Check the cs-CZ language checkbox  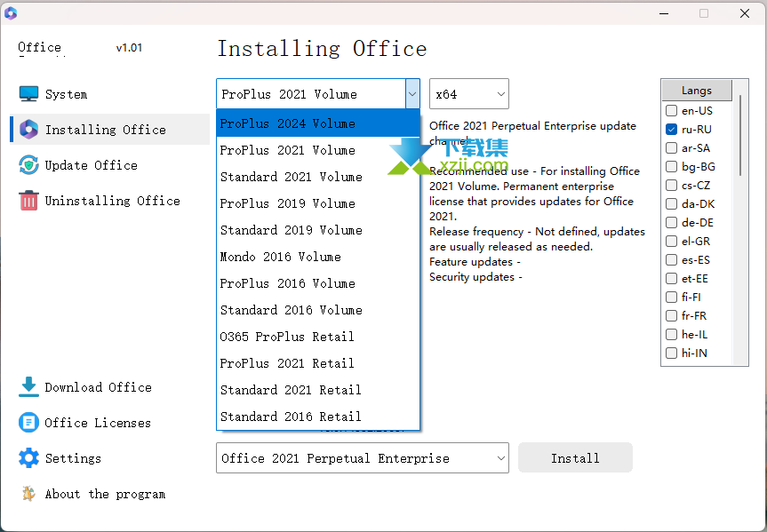pyautogui.click(x=672, y=186)
